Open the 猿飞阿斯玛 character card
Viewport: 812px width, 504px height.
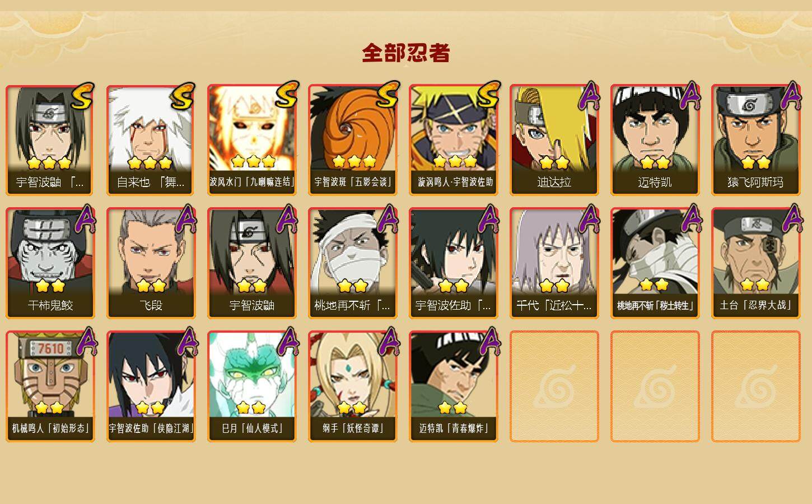tap(755, 140)
